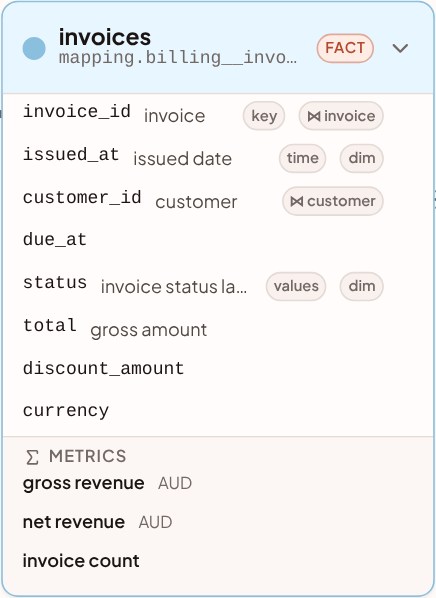Click the key tag on invoice_id
436x598 pixels.
pos(264,116)
